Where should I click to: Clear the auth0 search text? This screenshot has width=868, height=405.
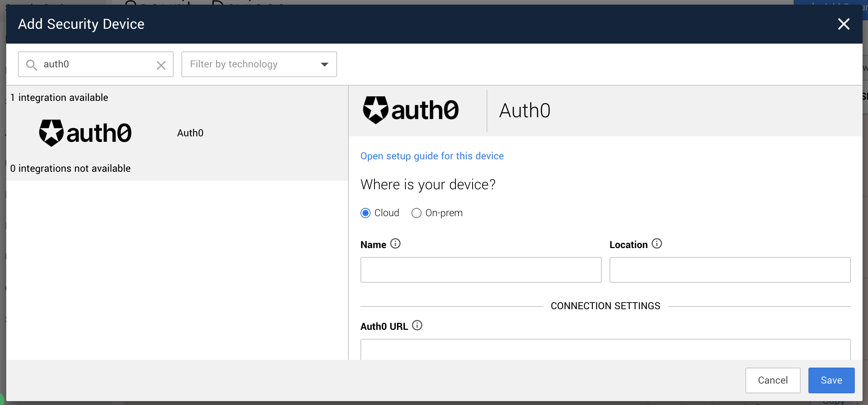coord(161,65)
